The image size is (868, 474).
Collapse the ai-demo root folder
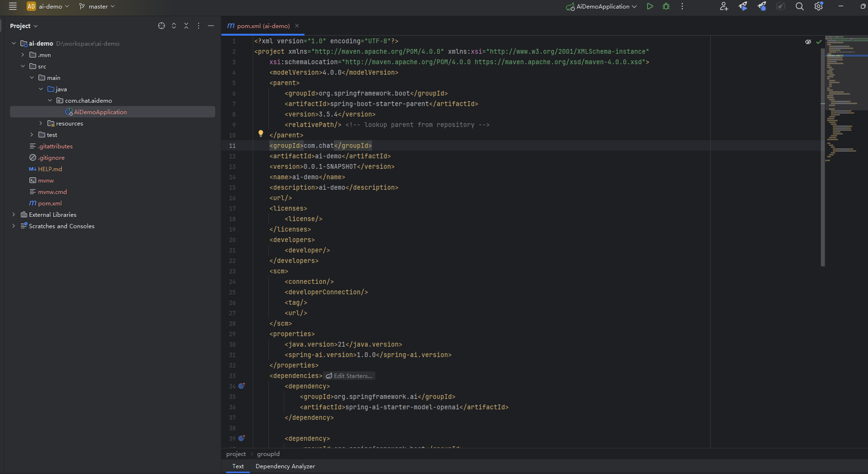click(14, 43)
